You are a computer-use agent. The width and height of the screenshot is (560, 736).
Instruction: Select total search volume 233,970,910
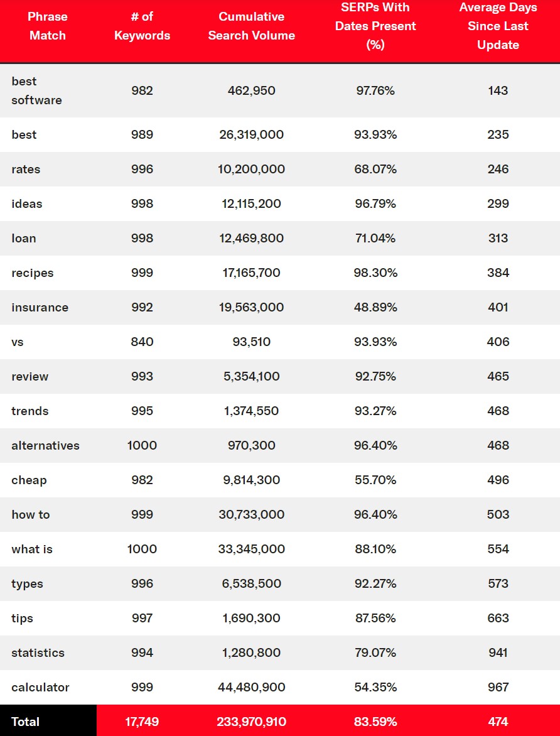251,722
